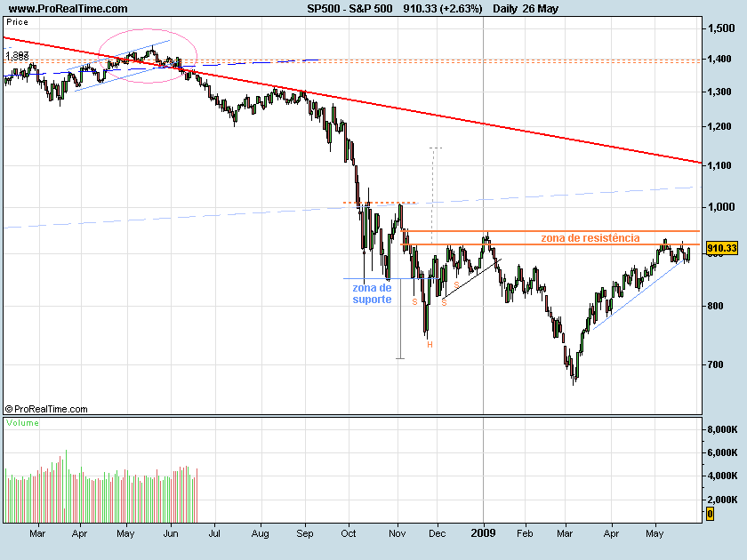Click the 1,400 price axis label
747x560 pixels.
[x=719, y=59]
